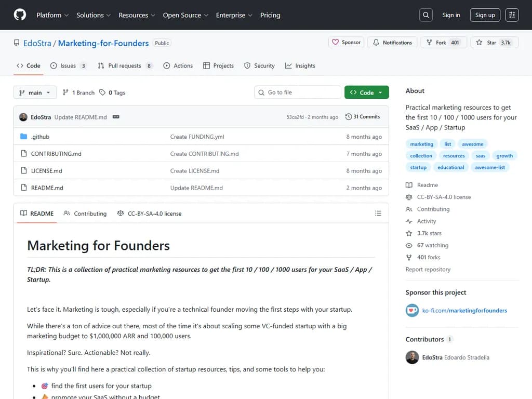Click EdoStra contributor avatar
This screenshot has width=532, height=399.
pos(412,357)
